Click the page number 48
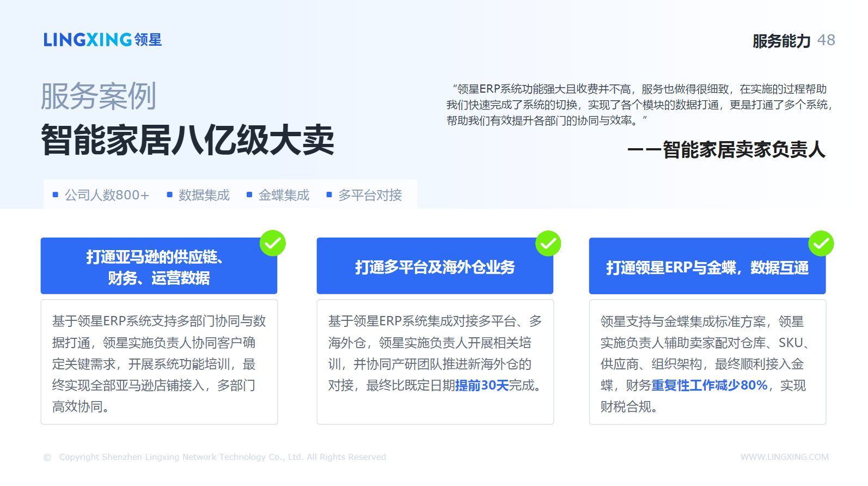868x486 pixels. tap(826, 40)
